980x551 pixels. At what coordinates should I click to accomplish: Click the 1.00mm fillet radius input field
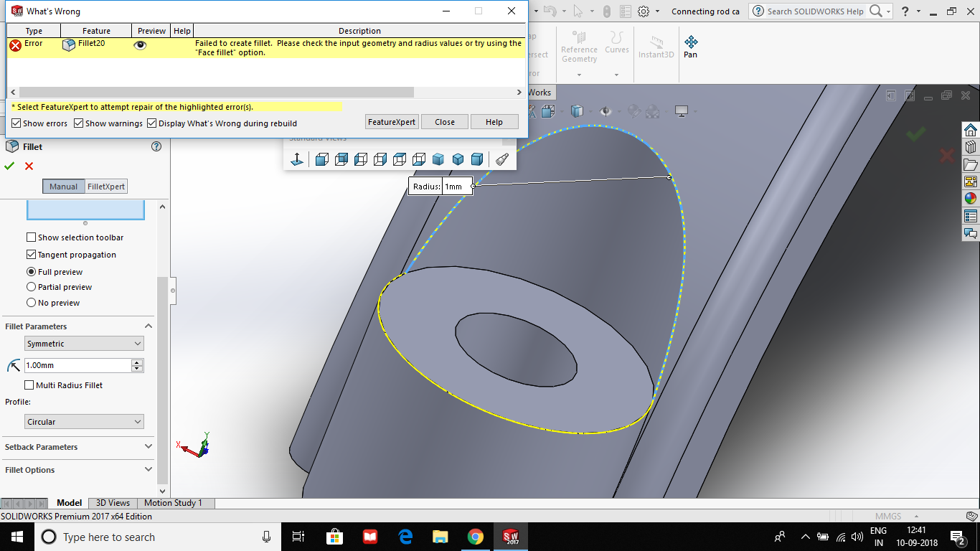click(x=79, y=365)
